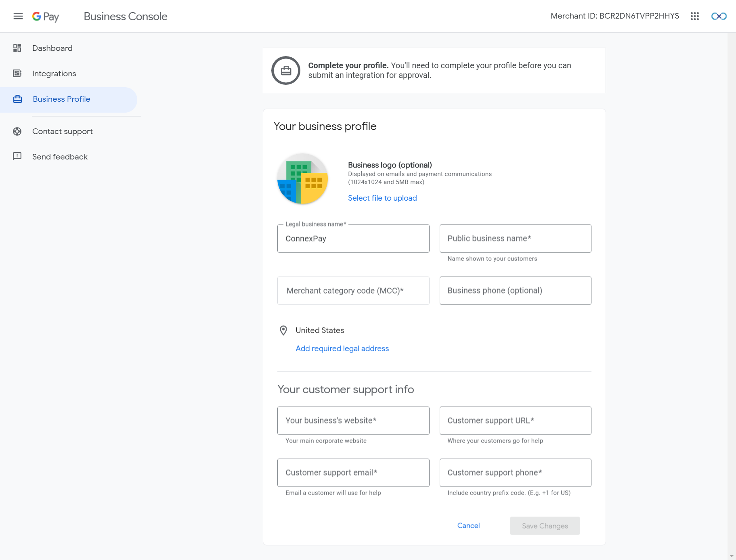The height and width of the screenshot is (560, 736).
Task: Click Include country prefix code hint
Action: click(x=509, y=493)
